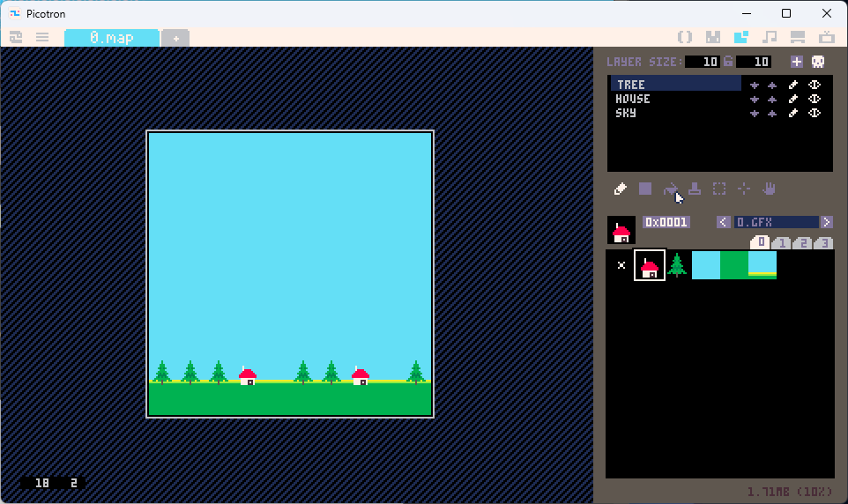Image resolution: width=848 pixels, height=504 pixels.
Task: Add a new tab with plus
Action: coord(175,39)
